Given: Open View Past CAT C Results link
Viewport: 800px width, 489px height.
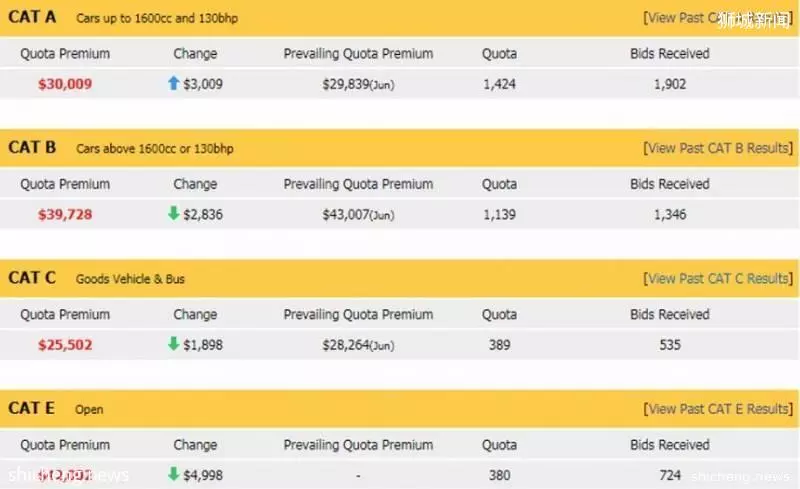Looking at the screenshot, I should point(718,279).
